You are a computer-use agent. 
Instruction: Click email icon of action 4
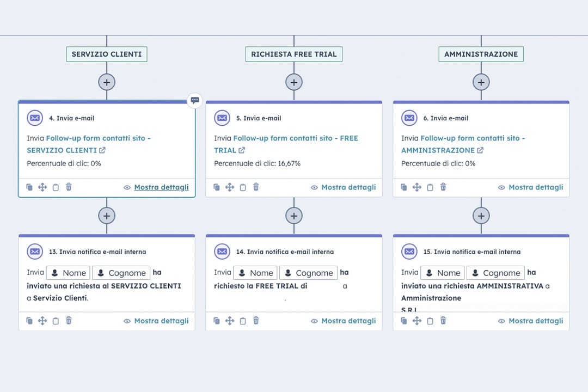[x=35, y=118]
